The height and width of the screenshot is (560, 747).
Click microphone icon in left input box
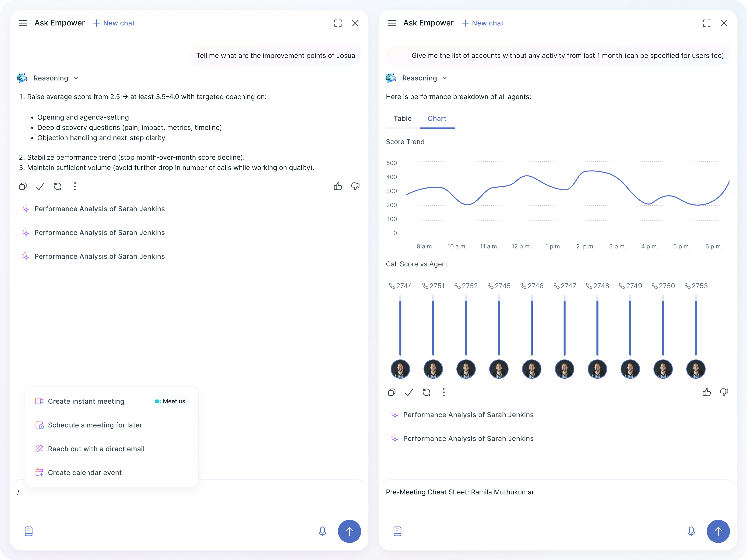click(322, 531)
